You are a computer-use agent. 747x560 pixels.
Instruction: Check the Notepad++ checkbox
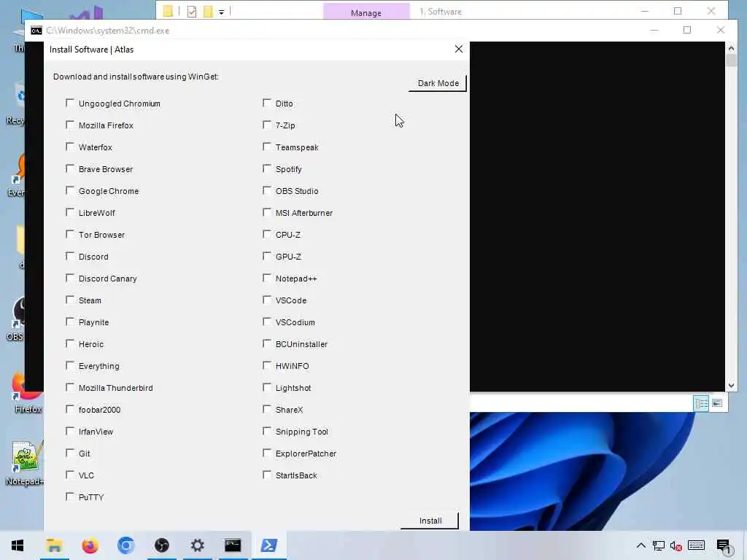coord(267,278)
